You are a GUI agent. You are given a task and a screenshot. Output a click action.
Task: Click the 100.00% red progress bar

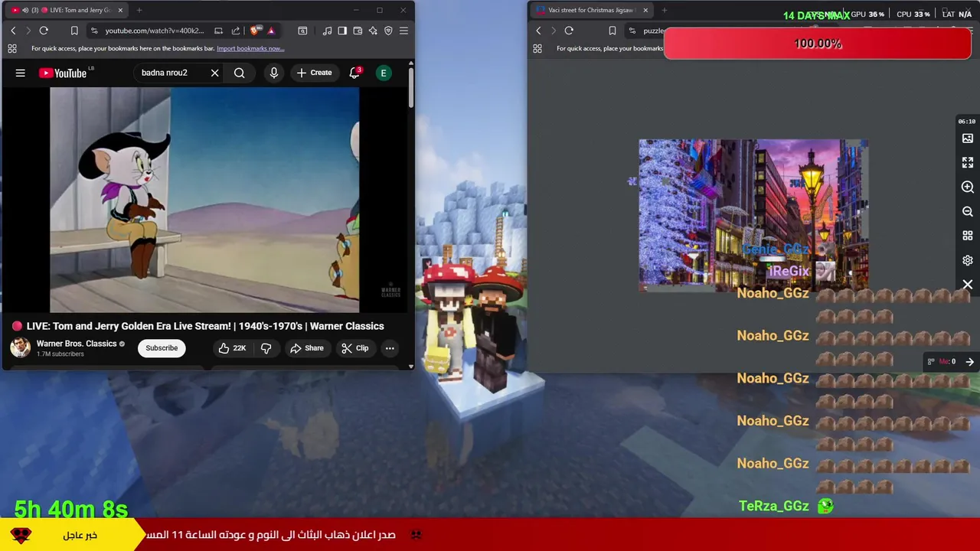pyautogui.click(x=818, y=44)
